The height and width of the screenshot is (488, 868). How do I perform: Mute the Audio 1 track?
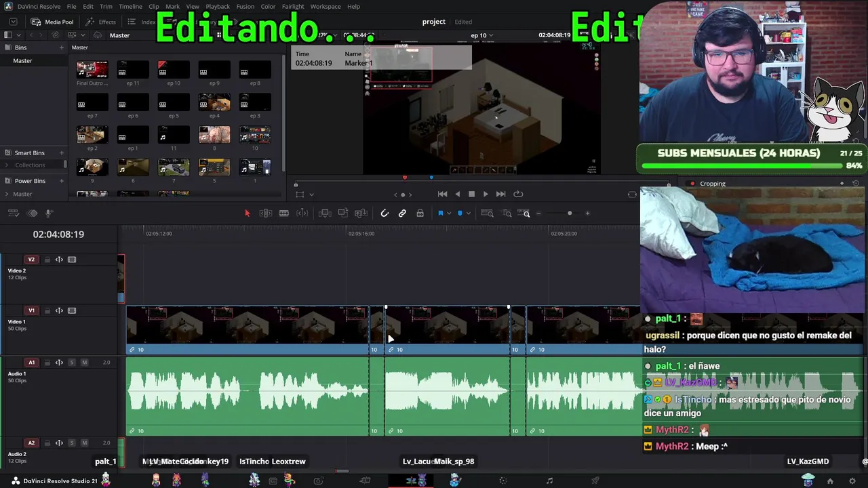[x=85, y=363]
